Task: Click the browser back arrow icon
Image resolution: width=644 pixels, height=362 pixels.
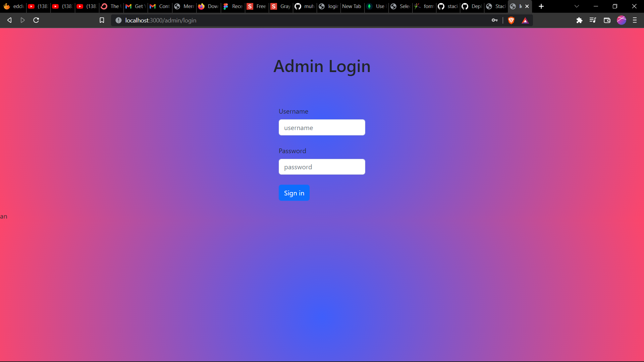Action: point(9,20)
